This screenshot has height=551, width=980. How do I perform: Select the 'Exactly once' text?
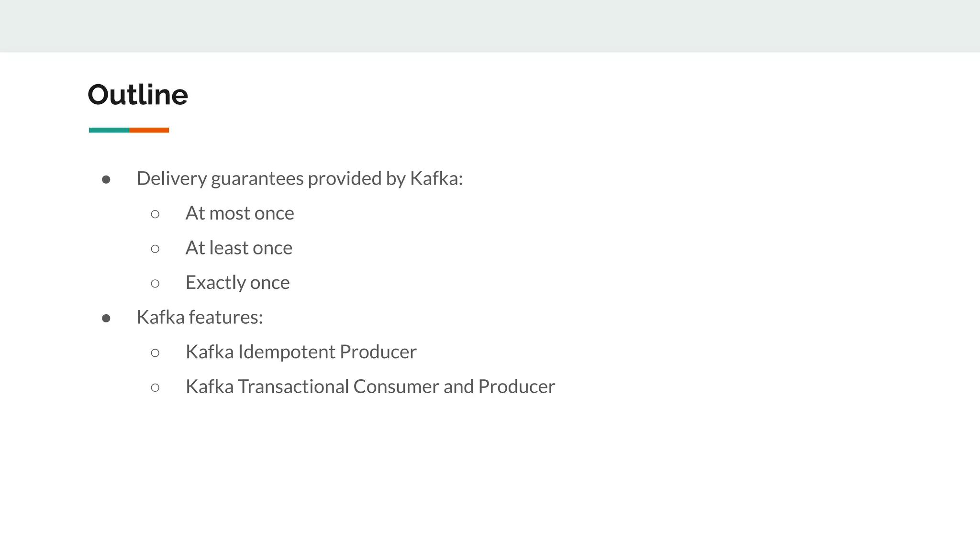coord(237,283)
